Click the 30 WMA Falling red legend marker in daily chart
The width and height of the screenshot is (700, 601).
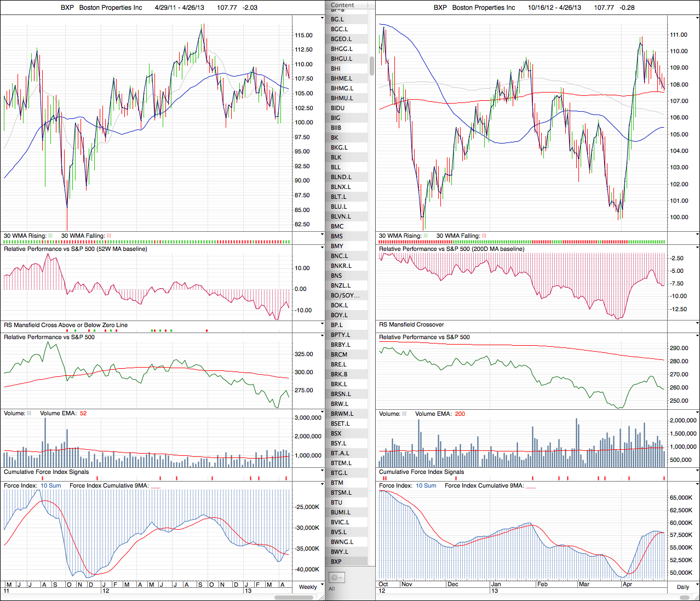point(484,236)
